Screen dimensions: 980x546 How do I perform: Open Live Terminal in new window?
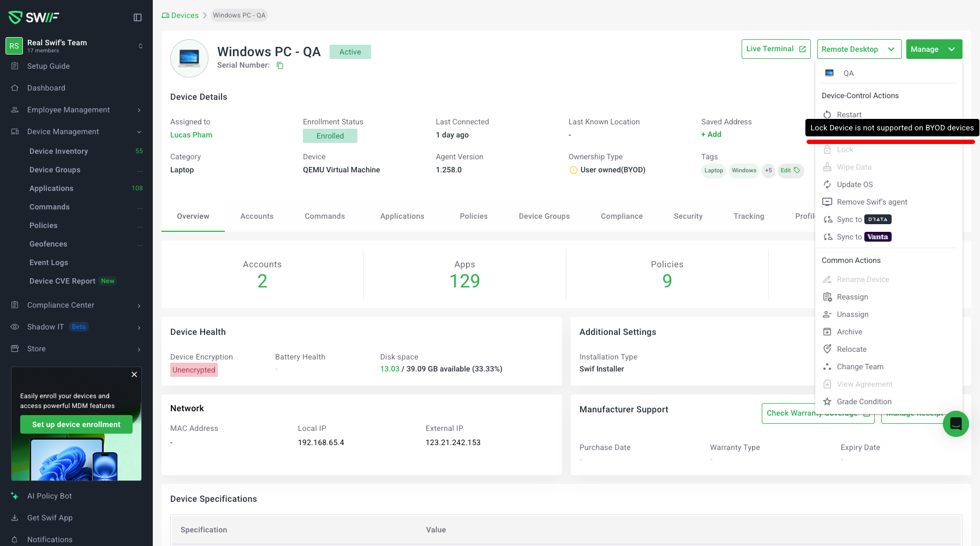click(775, 49)
